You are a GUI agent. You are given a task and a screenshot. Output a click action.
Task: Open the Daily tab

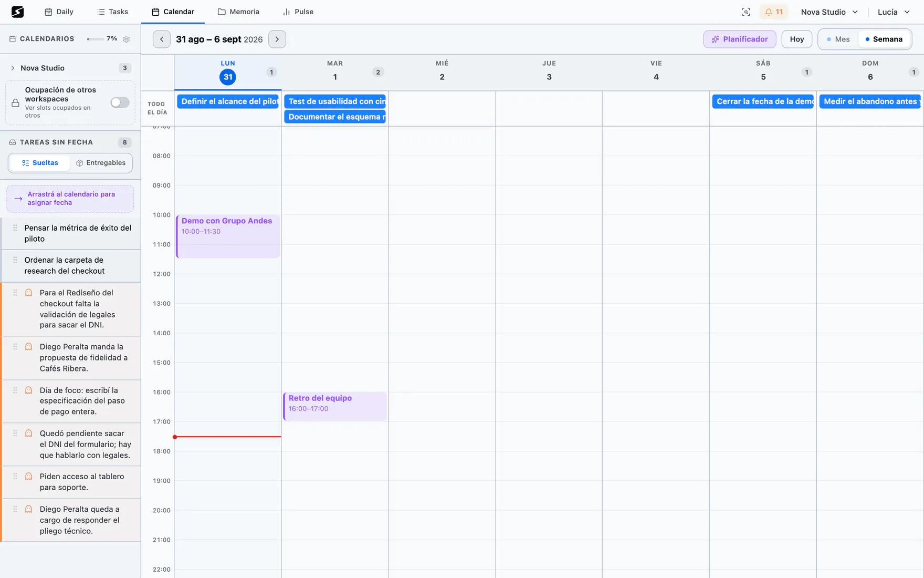pyautogui.click(x=59, y=12)
